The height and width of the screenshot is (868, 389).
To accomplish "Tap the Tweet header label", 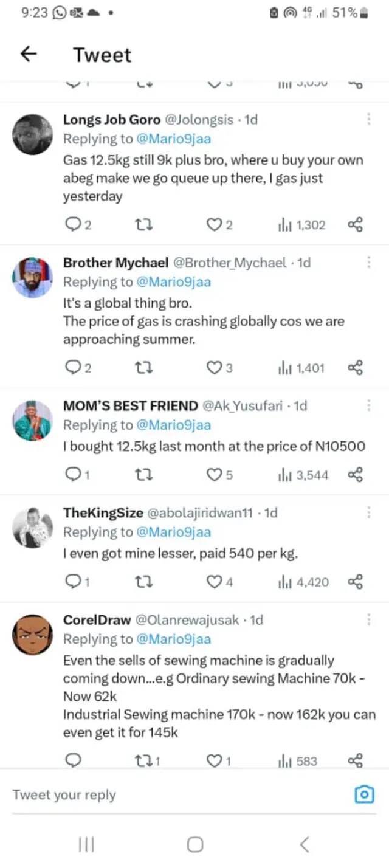I will [102, 54].
